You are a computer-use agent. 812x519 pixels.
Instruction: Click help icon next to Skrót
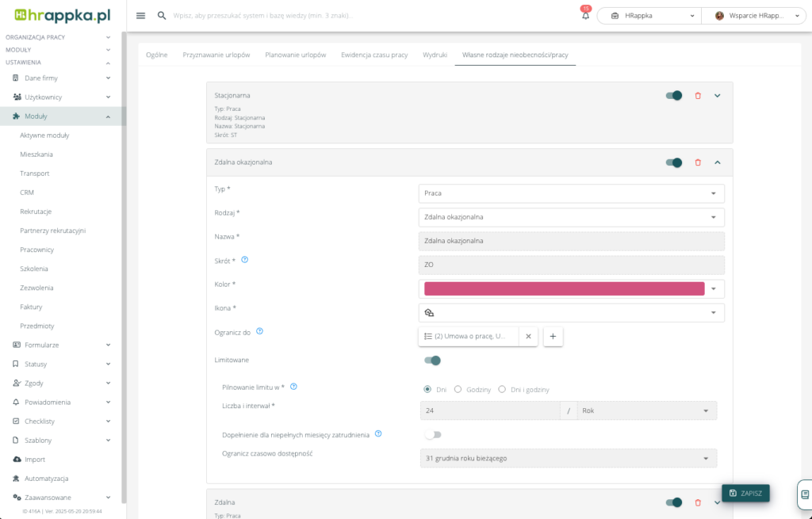(x=244, y=260)
